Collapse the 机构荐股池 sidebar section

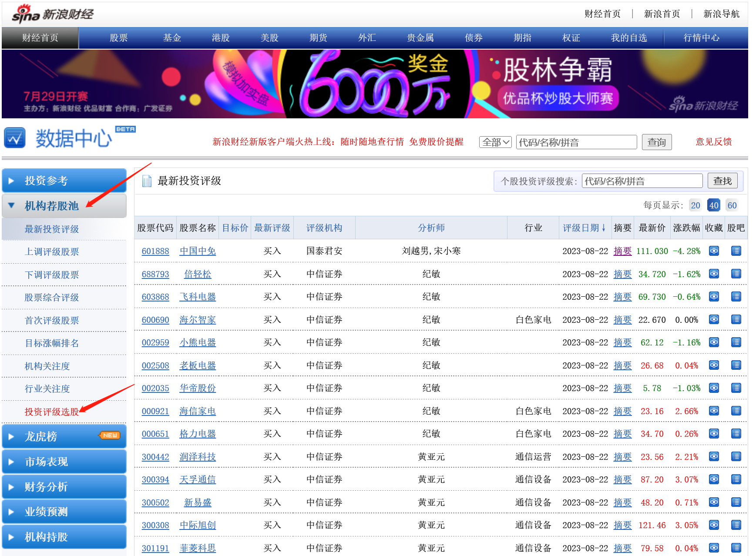pyautogui.click(x=64, y=206)
